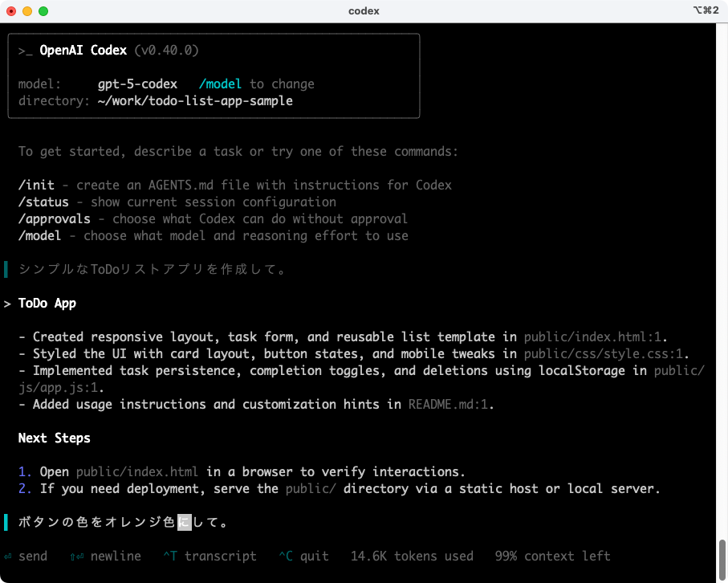Click 'Added usage instructions' bullet text
Screen dimensions: 728x583
(x=256, y=404)
